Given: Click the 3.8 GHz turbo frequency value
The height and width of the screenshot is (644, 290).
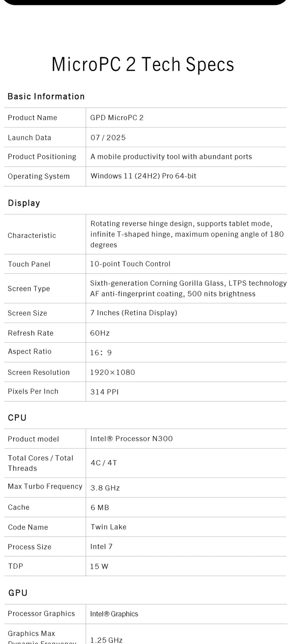Looking at the screenshot, I should coord(105,488).
